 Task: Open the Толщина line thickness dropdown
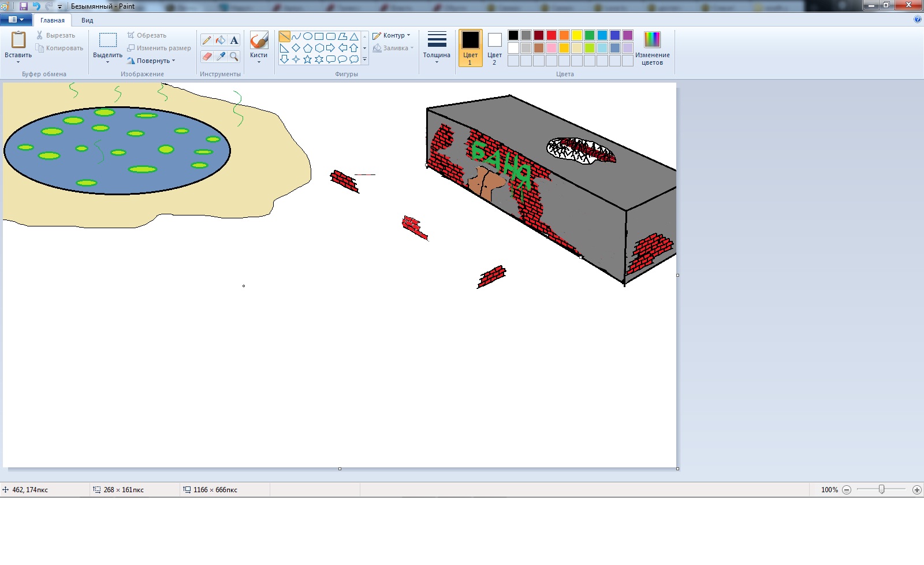[437, 47]
